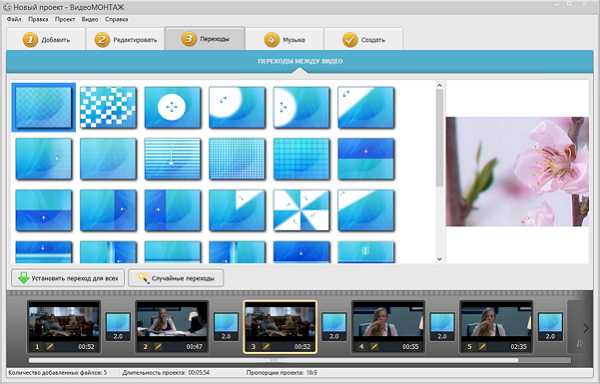Select video clip 1 thumbnail on timeline
Viewport: 600px width, 384px height.
coord(64,326)
